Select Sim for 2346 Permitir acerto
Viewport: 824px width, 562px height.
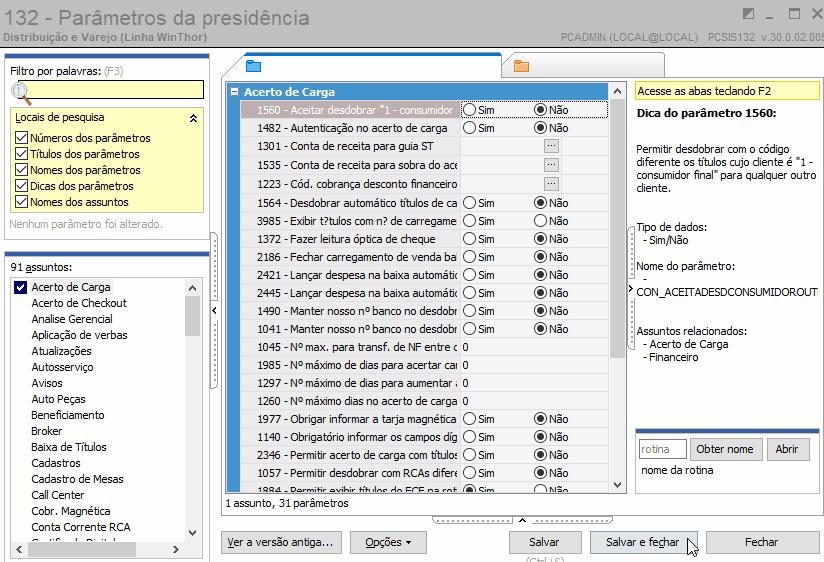click(469, 455)
